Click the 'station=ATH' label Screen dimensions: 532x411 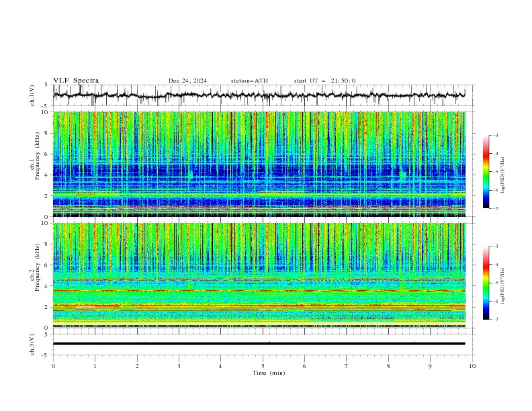[249, 81]
